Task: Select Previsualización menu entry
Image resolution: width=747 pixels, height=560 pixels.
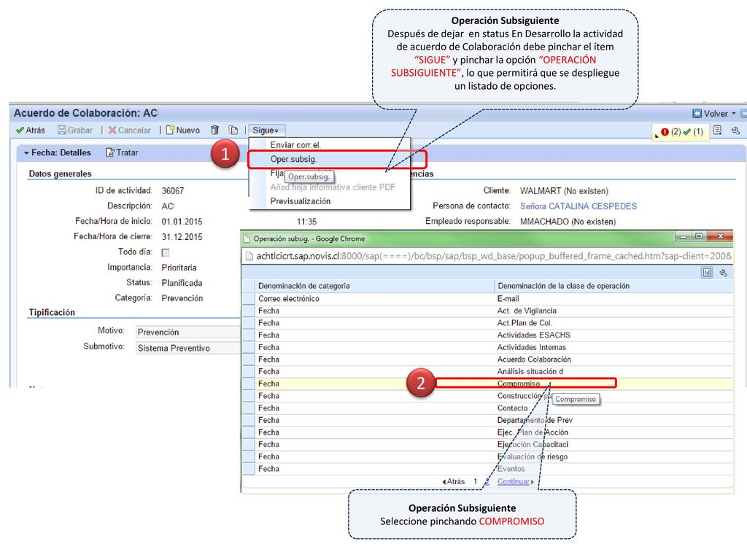Action: pyautogui.click(x=300, y=201)
